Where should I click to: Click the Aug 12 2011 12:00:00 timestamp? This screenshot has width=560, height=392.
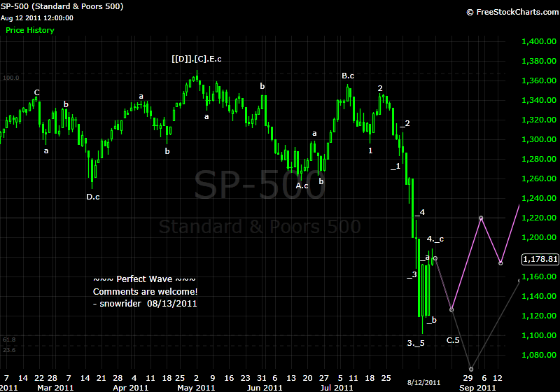(x=37, y=18)
